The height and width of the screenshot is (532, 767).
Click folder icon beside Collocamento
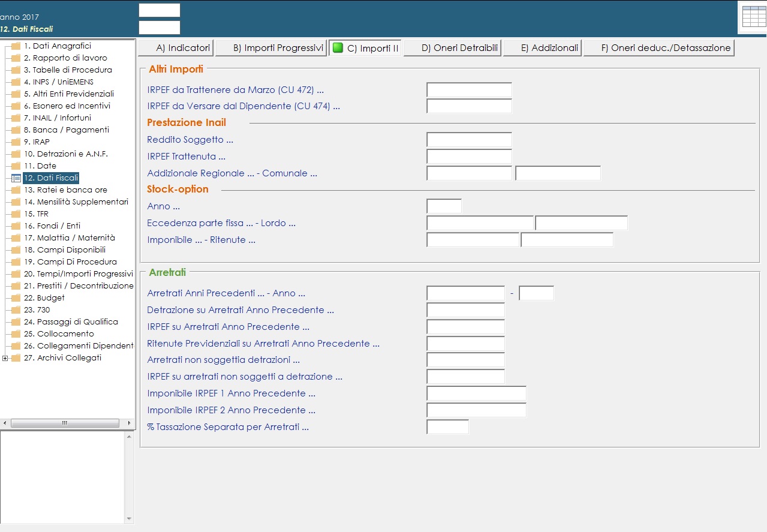16,334
